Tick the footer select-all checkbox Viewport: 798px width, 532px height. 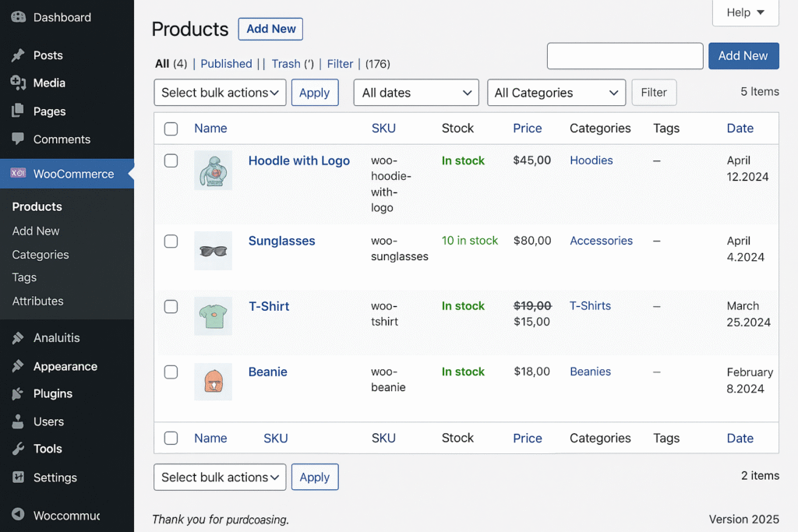point(171,438)
